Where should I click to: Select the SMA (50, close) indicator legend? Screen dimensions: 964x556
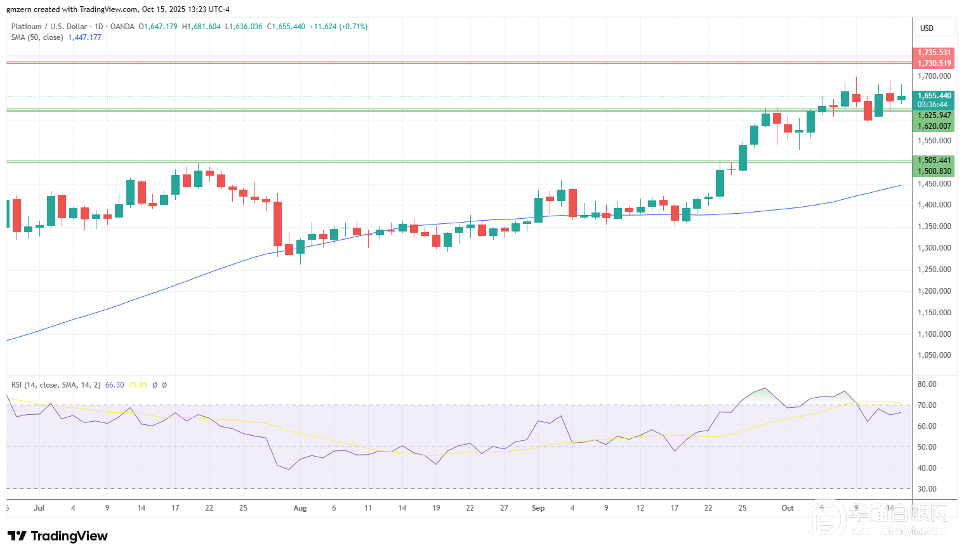click(x=36, y=38)
